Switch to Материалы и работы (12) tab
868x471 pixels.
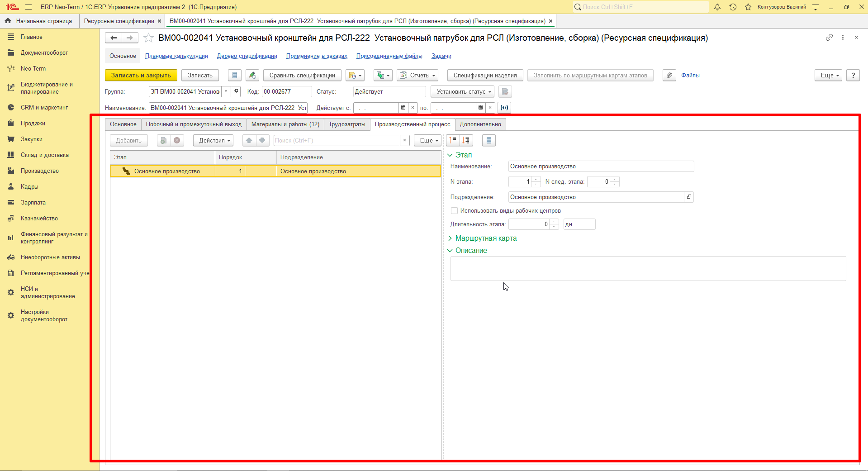pos(285,124)
